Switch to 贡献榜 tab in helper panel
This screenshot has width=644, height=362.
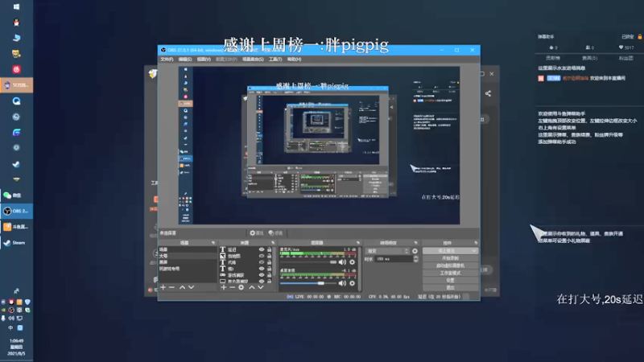coord(553,58)
